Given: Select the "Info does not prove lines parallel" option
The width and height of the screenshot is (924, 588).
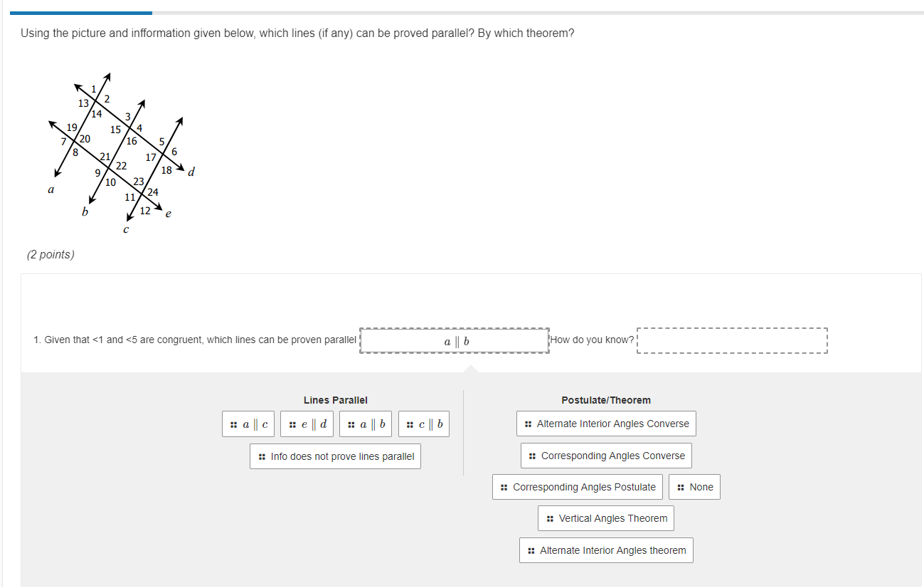Looking at the screenshot, I should [x=335, y=456].
